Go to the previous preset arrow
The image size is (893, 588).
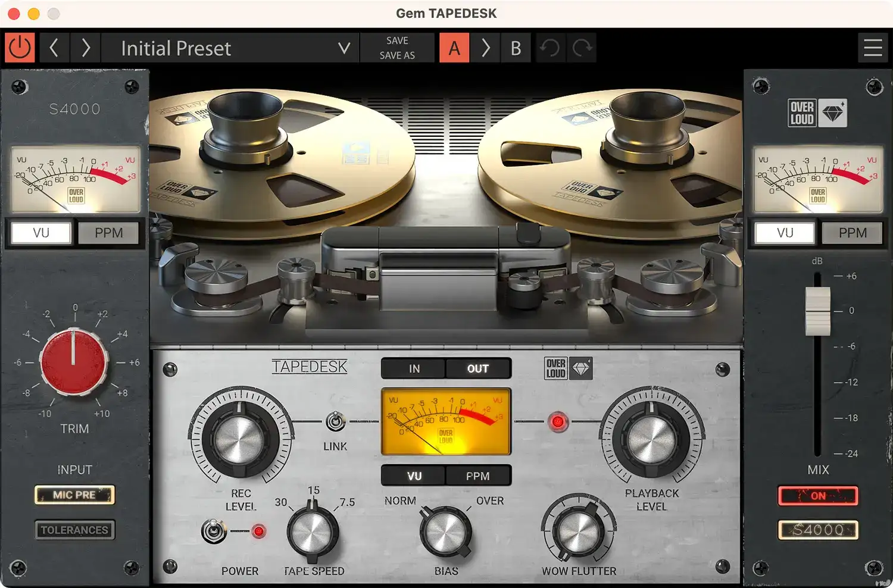pos(54,48)
